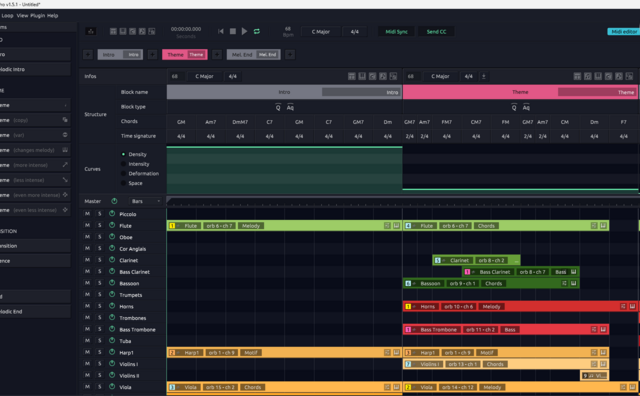
Task: Start playback with the Play button
Action: [244, 31]
